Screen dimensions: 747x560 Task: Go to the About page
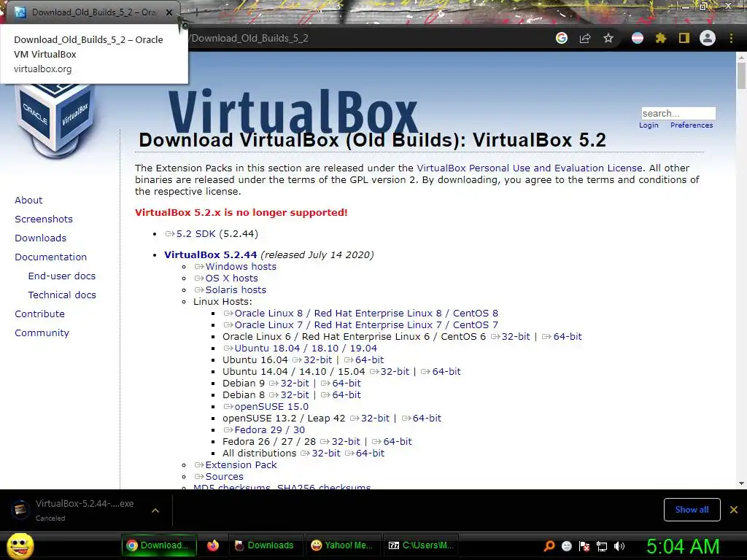point(28,200)
